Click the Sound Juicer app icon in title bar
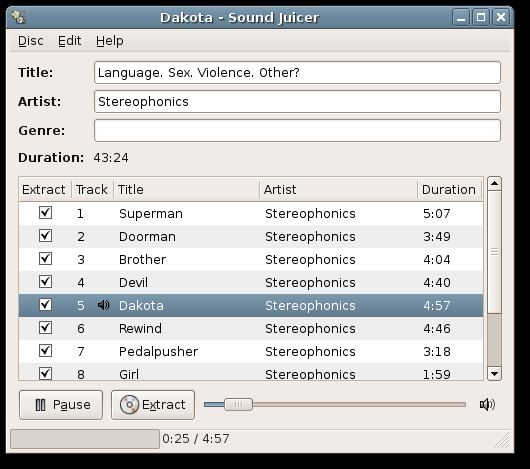The width and height of the screenshot is (530, 469). (x=18, y=17)
